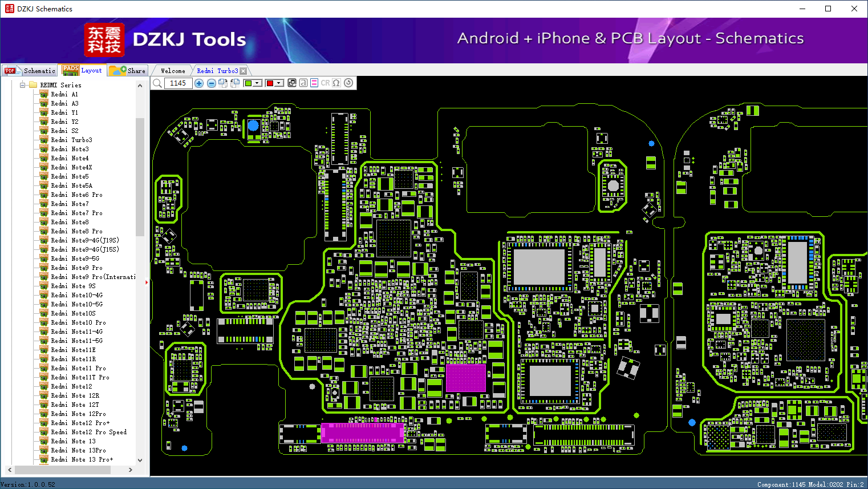Click the tree scroll down arrow
Screen dimensions: 868x489
[x=140, y=460]
